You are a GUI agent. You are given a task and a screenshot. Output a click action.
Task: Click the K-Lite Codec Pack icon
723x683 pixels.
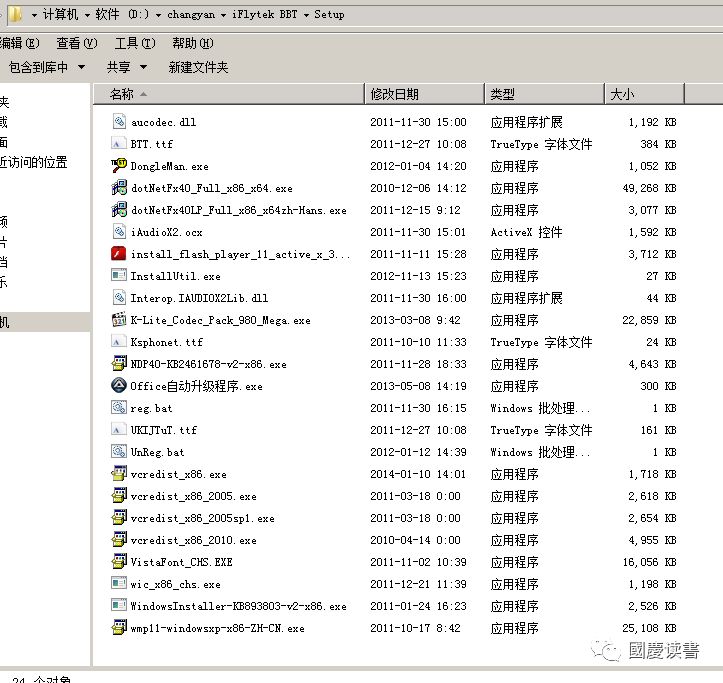119,320
